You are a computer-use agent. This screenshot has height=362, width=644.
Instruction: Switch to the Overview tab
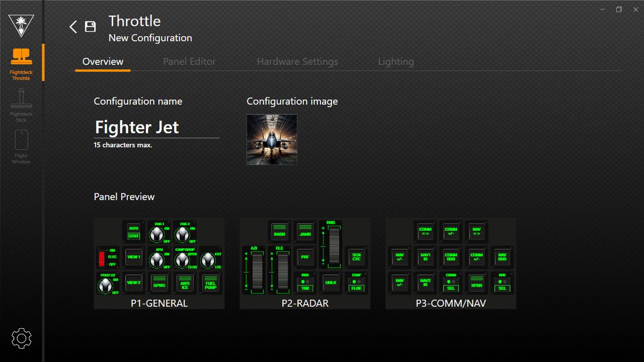coord(103,62)
